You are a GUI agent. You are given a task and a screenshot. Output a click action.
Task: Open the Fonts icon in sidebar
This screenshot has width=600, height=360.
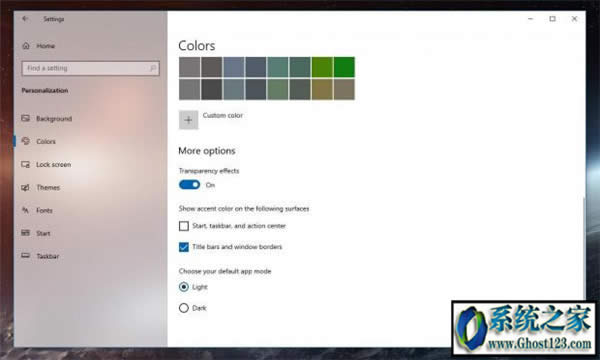26,210
